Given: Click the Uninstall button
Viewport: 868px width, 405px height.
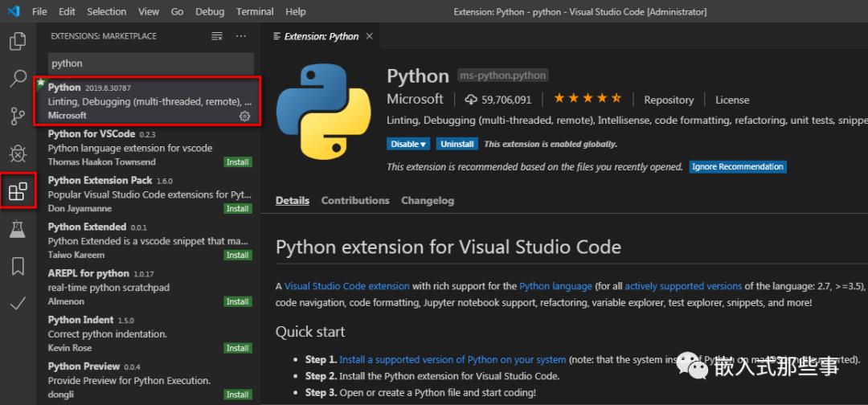Looking at the screenshot, I should click(x=457, y=144).
